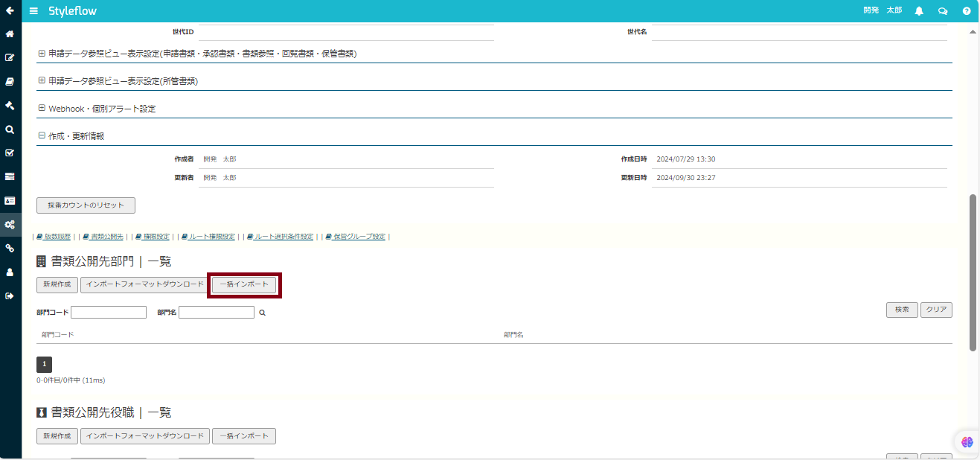Open the hamburger menu next to Styleflow
The width and height of the screenshot is (980, 460).
33,11
